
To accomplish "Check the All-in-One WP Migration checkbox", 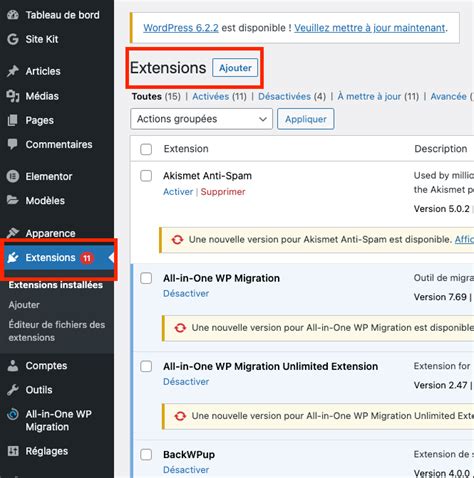I will point(146,278).
